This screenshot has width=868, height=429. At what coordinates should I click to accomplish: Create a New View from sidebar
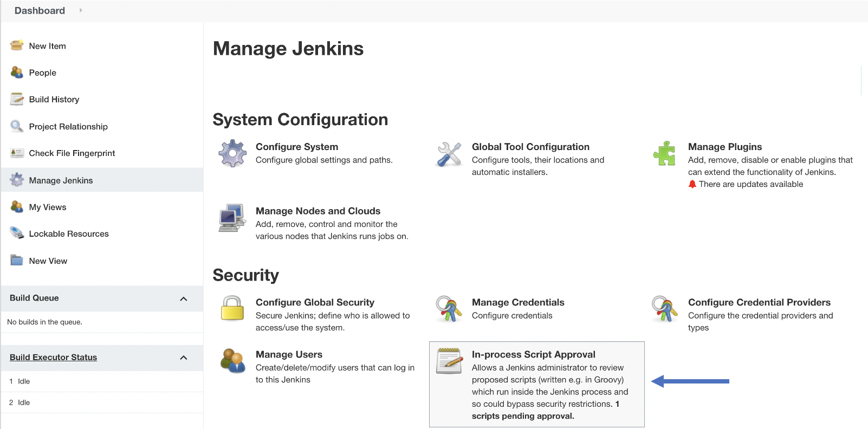48,261
